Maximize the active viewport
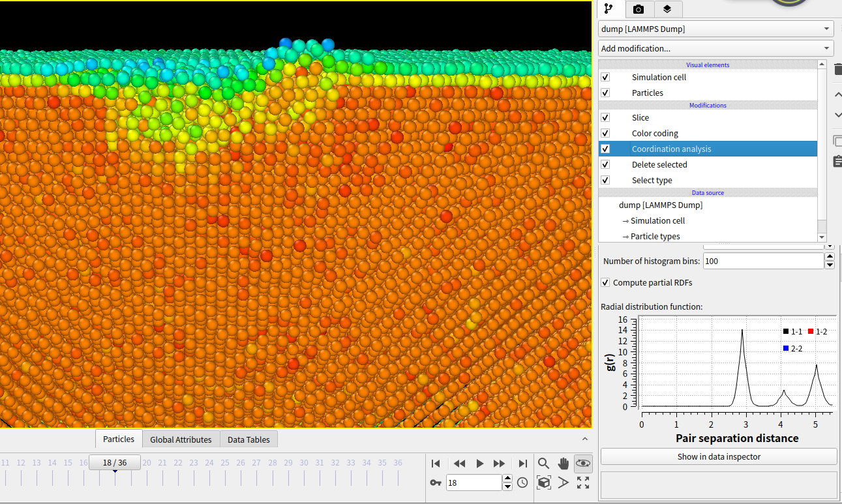 (582, 482)
